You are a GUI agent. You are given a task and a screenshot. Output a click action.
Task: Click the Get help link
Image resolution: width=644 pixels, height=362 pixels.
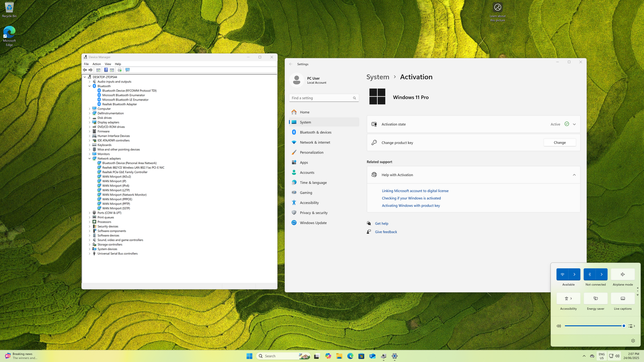tap(382, 224)
